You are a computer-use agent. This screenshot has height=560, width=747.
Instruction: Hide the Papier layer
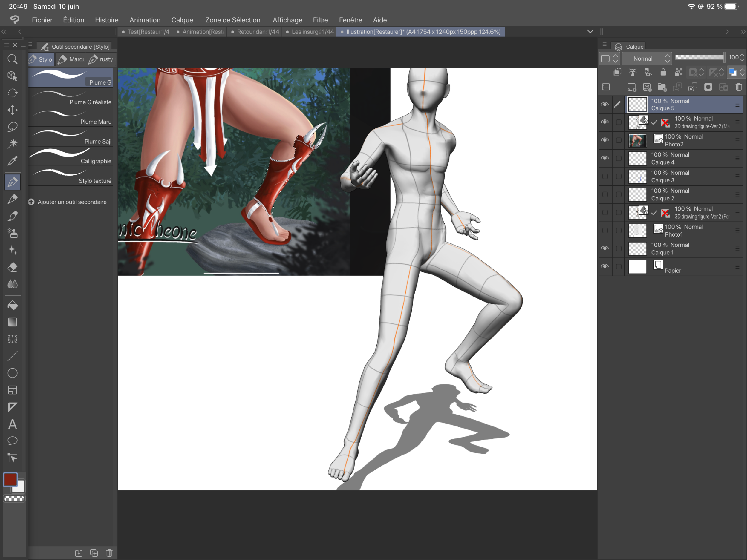pyautogui.click(x=605, y=266)
